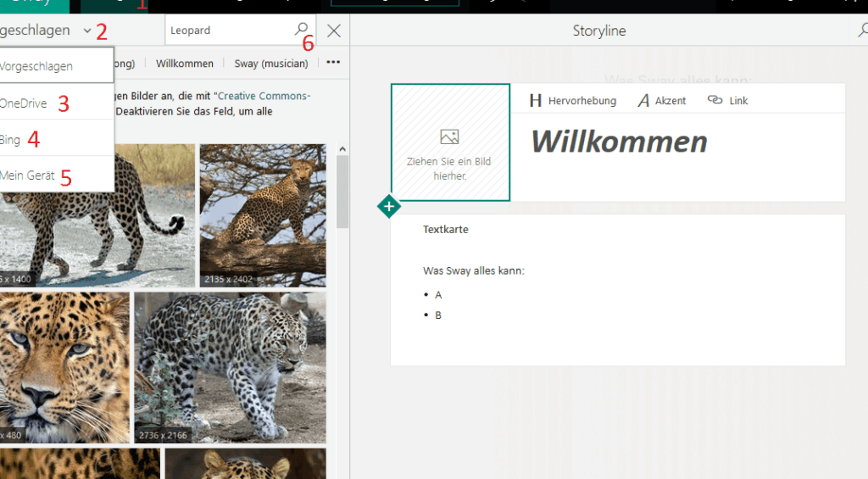868x479 pixels.
Task: Apply Akzent (accent) formatting
Action: 662,100
